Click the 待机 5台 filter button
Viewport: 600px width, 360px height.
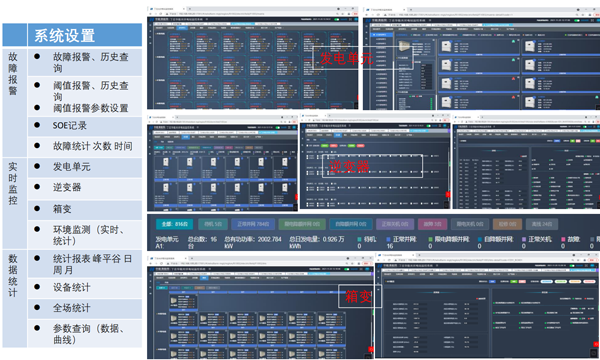[213, 224]
